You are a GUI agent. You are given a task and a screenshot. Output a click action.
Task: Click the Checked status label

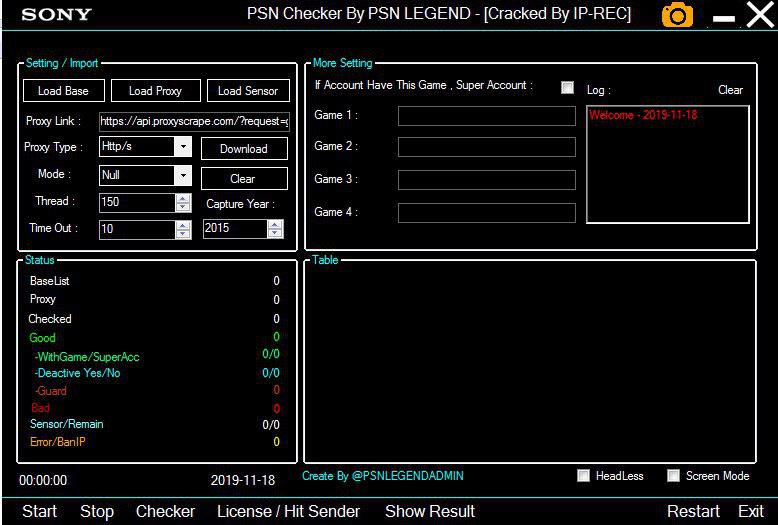50,319
